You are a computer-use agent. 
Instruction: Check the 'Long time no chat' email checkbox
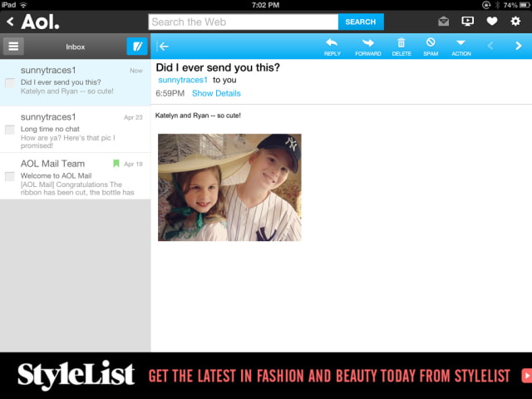[x=10, y=130]
